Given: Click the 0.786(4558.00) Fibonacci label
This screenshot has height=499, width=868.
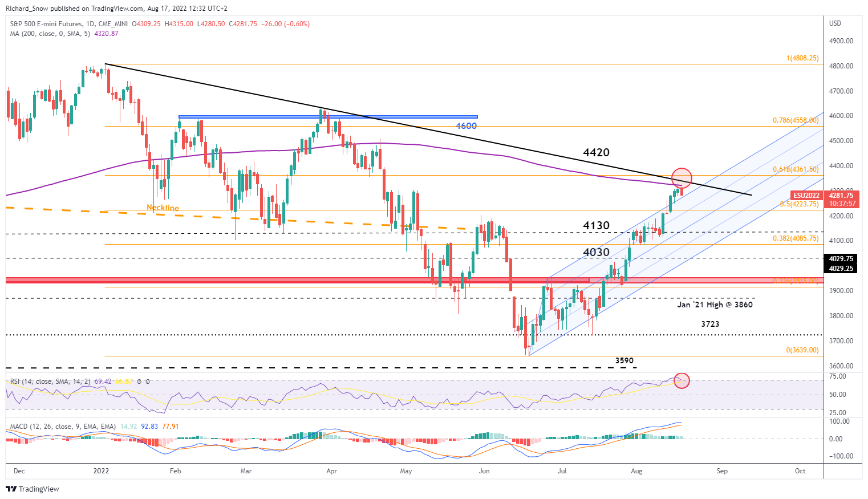Looking at the screenshot, I should 796,120.
